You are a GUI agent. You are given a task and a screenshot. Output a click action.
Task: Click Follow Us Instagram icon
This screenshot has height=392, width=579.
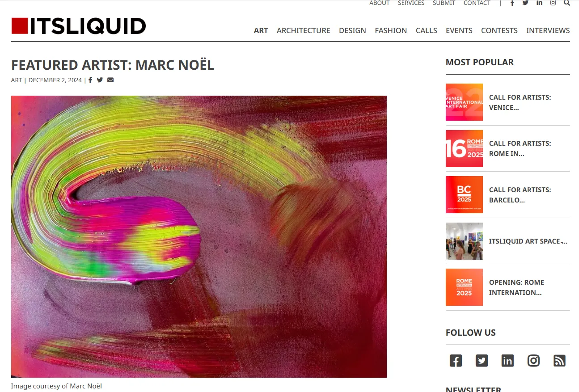coord(533,361)
